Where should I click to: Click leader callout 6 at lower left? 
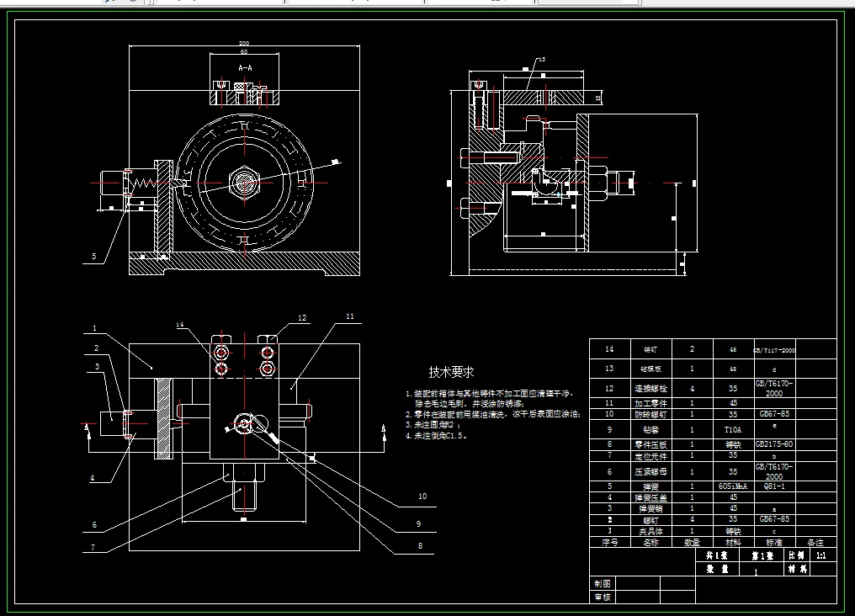(94, 524)
